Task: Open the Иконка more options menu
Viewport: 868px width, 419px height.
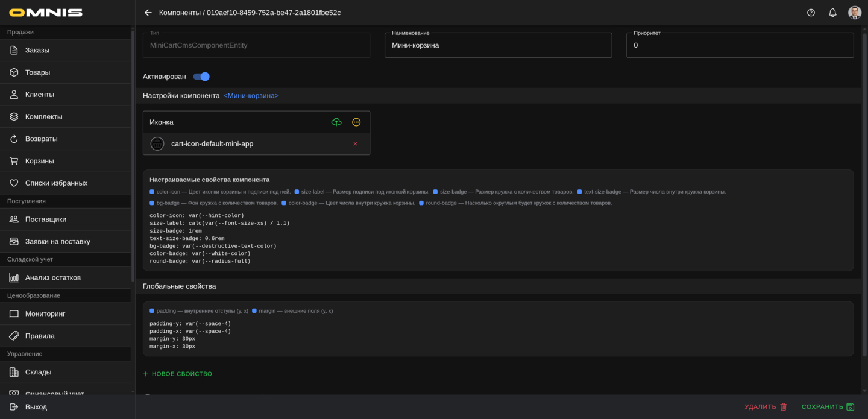Action: tap(356, 122)
